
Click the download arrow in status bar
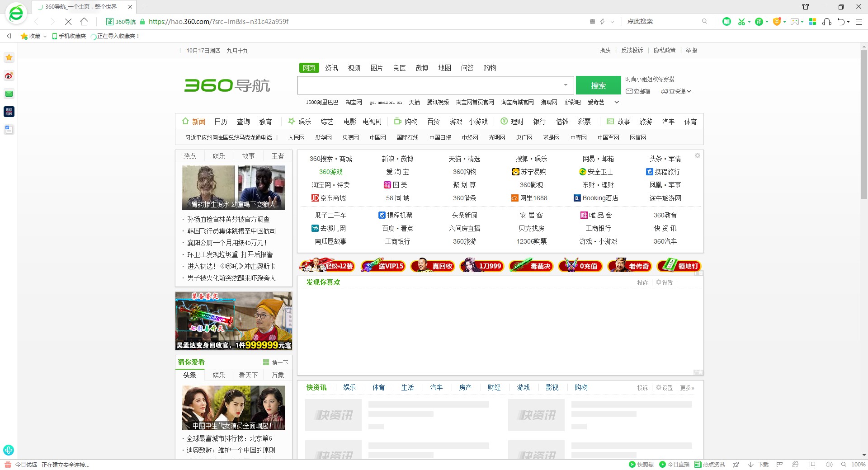[x=750, y=465]
